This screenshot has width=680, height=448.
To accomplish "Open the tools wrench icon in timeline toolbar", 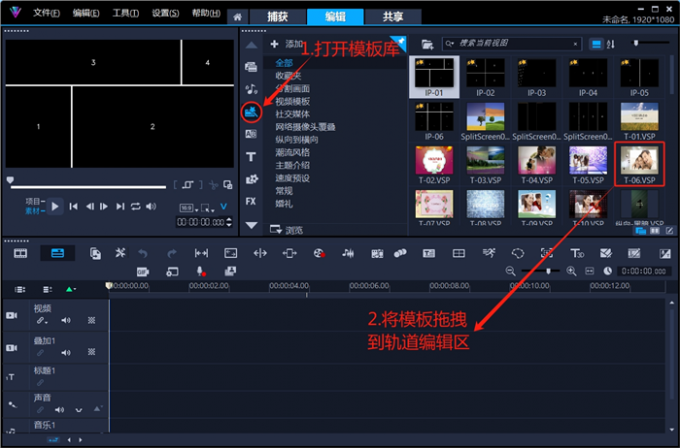I will 120,253.
